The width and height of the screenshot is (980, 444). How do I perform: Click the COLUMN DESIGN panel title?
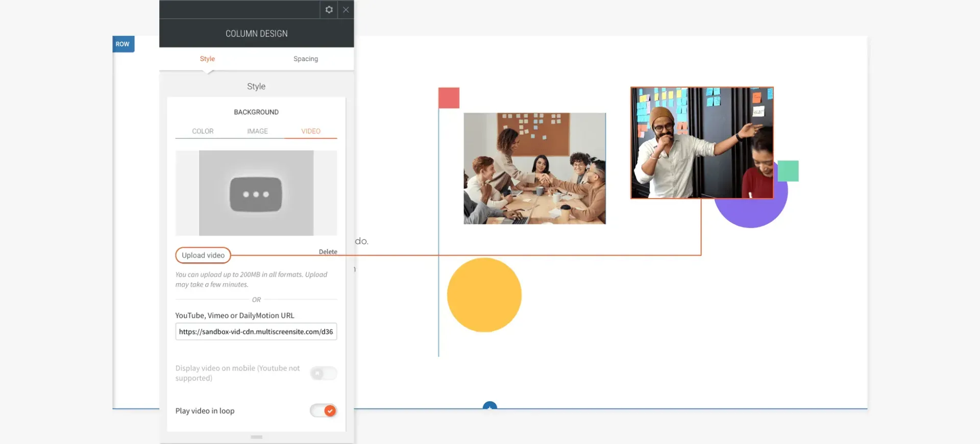click(x=257, y=34)
